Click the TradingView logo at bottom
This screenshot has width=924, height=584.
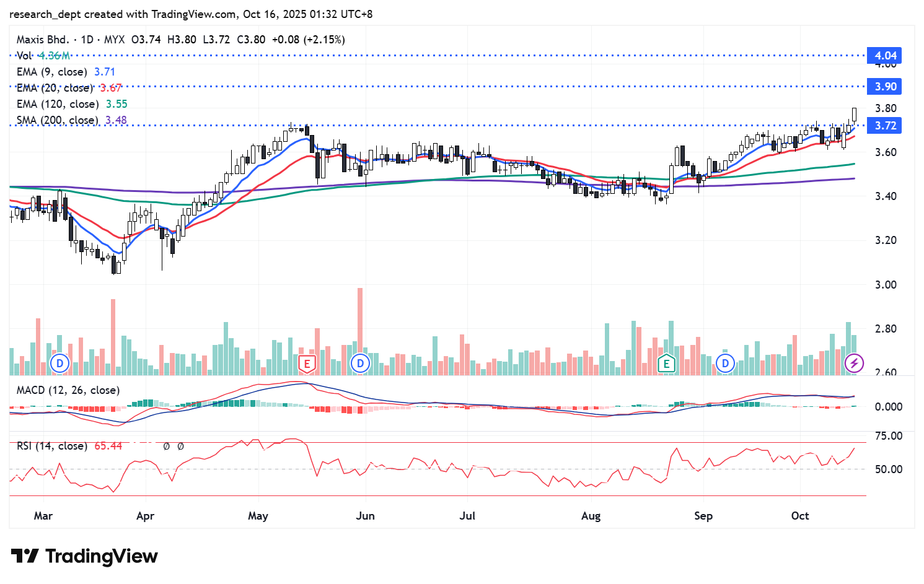(x=84, y=556)
